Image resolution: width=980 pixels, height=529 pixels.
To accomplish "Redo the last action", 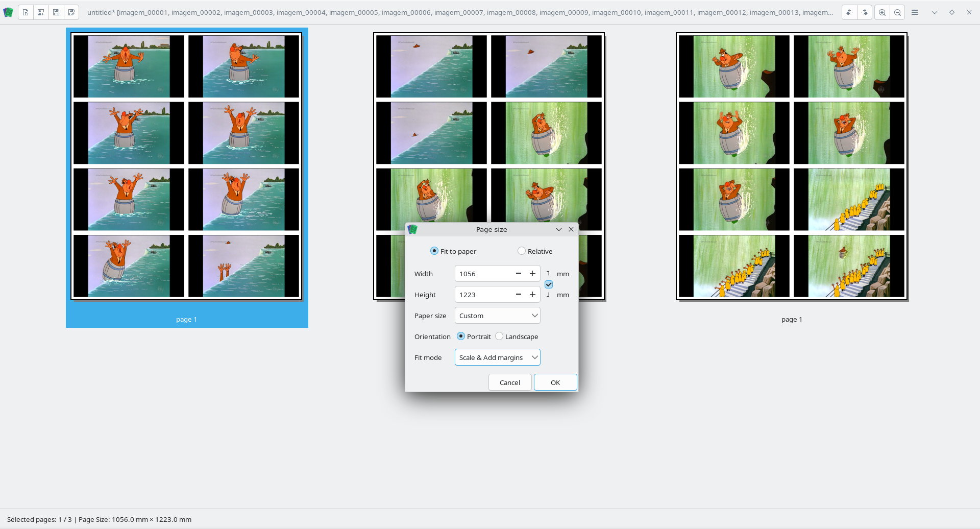I will 864,12.
